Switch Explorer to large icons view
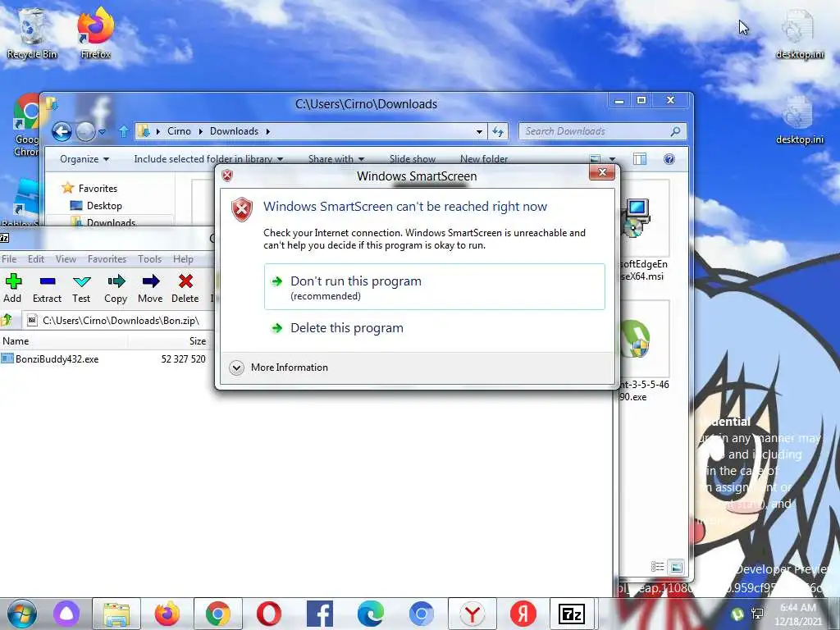 [677, 566]
